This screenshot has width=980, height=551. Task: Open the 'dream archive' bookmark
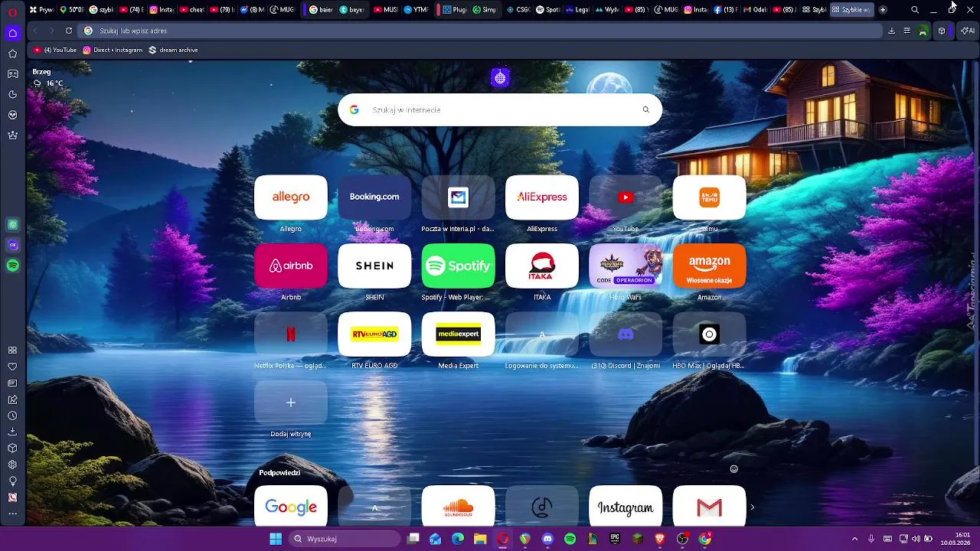[x=173, y=50]
